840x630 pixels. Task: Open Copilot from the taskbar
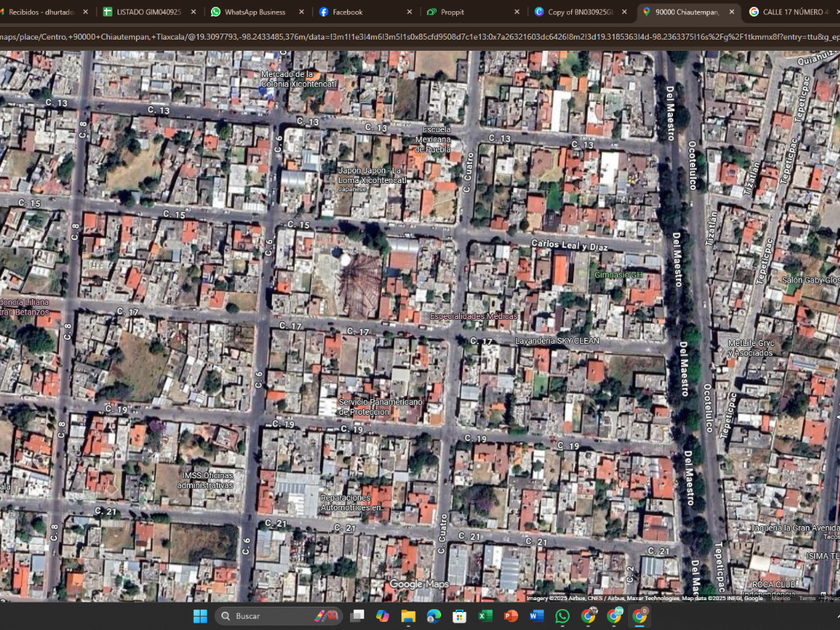pyautogui.click(x=382, y=616)
